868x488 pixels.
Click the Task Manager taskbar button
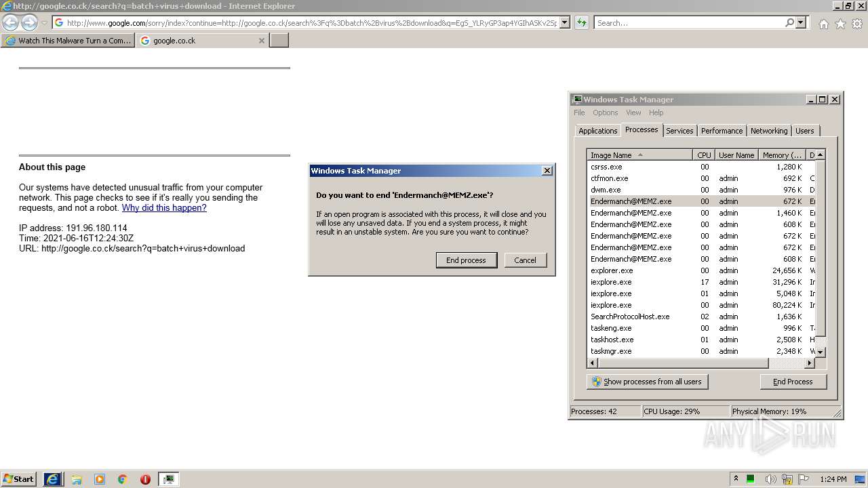pos(169,479)
